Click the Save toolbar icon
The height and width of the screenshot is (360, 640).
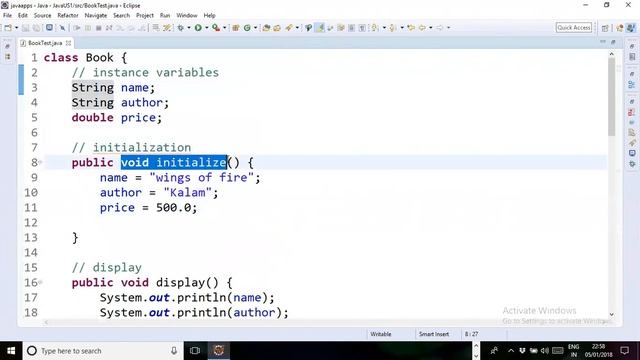[x=25, y=28]
